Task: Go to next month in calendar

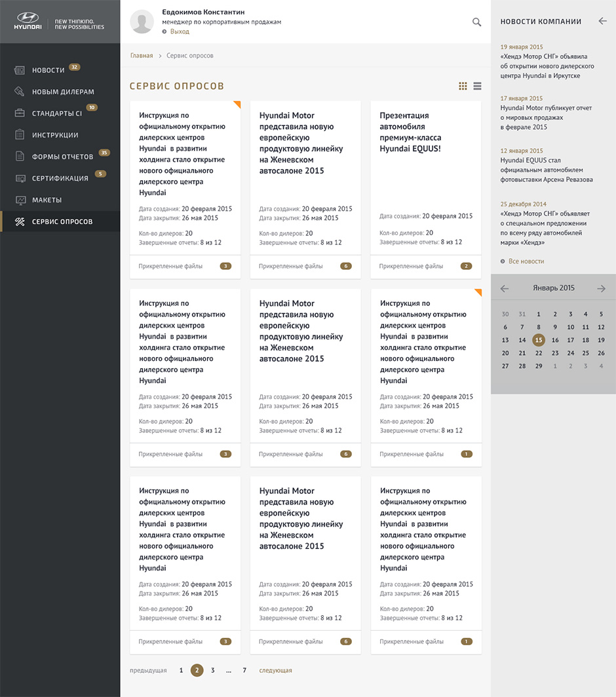Action: click(x=601, y=288)
